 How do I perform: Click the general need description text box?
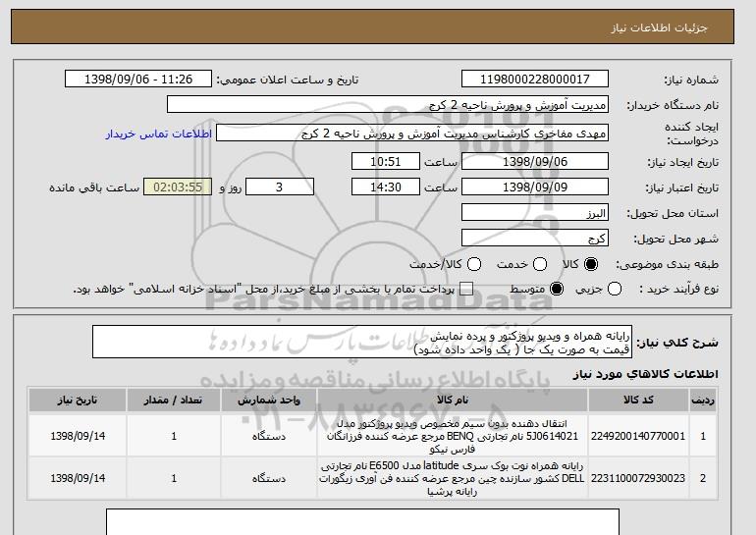pyautogui.click(x=362, y=343)
